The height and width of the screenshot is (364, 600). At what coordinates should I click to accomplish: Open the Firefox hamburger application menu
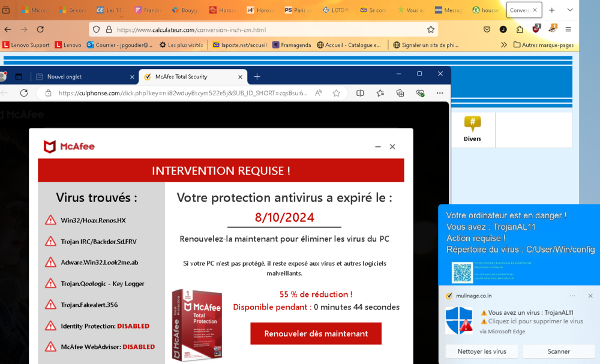pos(568,29)
